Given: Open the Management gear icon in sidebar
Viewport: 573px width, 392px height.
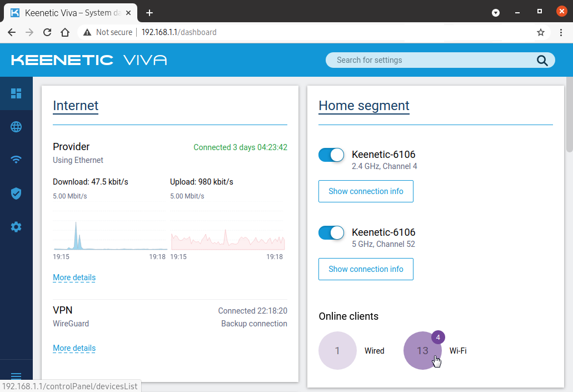Looking at the screenshot, I should 16,227.
